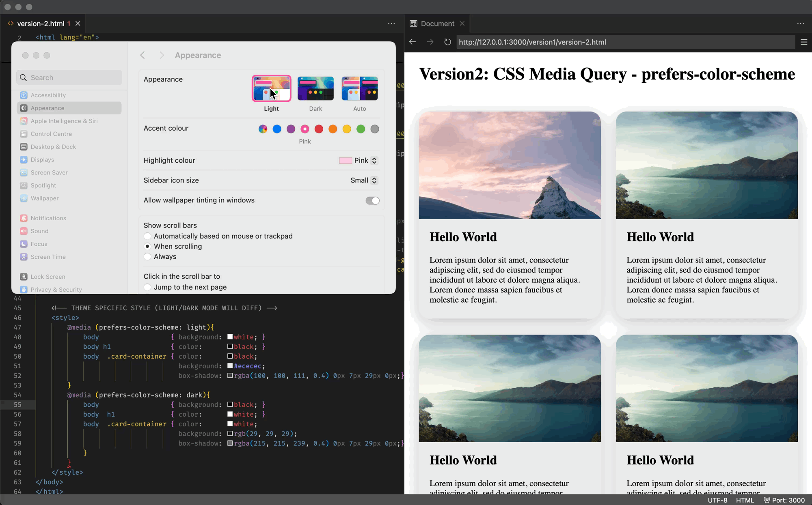Click the Pink accent colour swatch
The image size is (812, 505).
[x=304, y=129]
